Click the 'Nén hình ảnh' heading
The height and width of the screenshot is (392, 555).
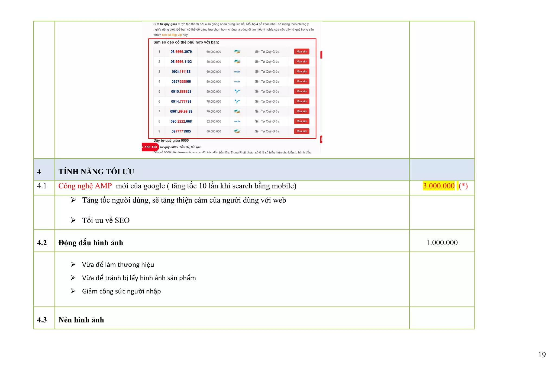coord(81,320)
